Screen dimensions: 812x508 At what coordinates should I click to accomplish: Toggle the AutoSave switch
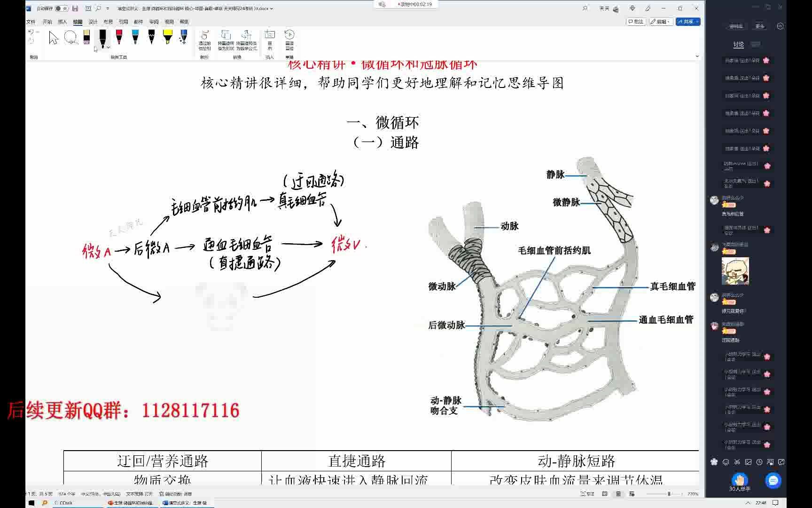point(62,8)
